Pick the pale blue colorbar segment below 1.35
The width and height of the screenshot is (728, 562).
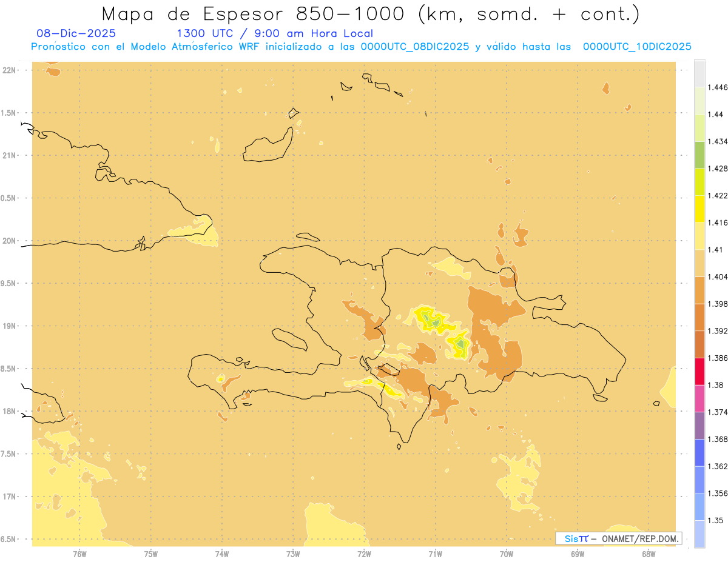tap(699, 534)
